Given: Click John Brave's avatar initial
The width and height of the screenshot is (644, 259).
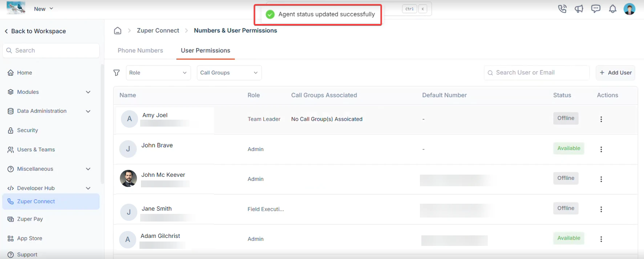Looking at the screenshot, I should (x=128, y=149).
